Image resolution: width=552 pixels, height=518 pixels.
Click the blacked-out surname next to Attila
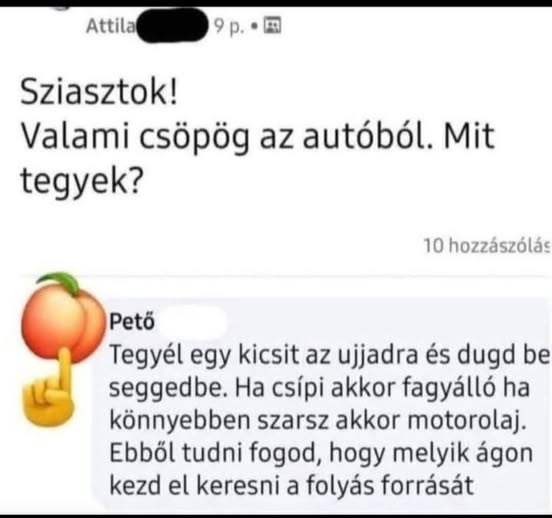tap(172, 26)
